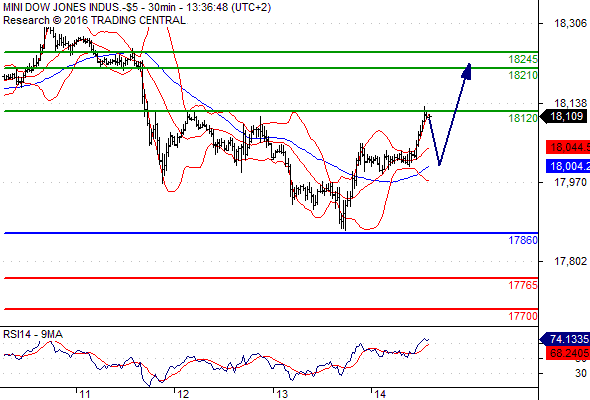Select the red 17765 support label
This screenshot has height=400, width=590.
tap(523, 285)
